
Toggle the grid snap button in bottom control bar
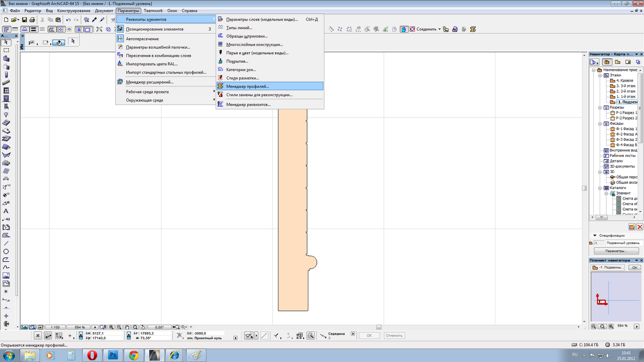(59, 335)
